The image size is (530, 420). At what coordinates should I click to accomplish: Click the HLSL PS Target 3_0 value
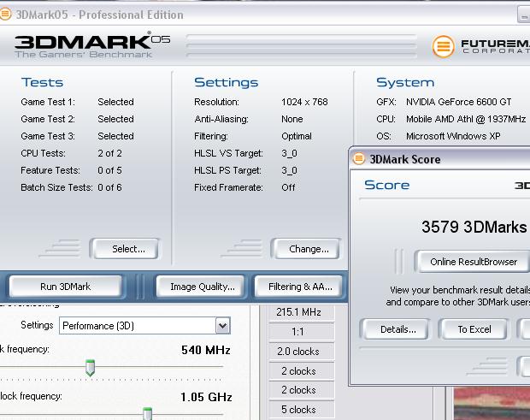tap(289, 170)
